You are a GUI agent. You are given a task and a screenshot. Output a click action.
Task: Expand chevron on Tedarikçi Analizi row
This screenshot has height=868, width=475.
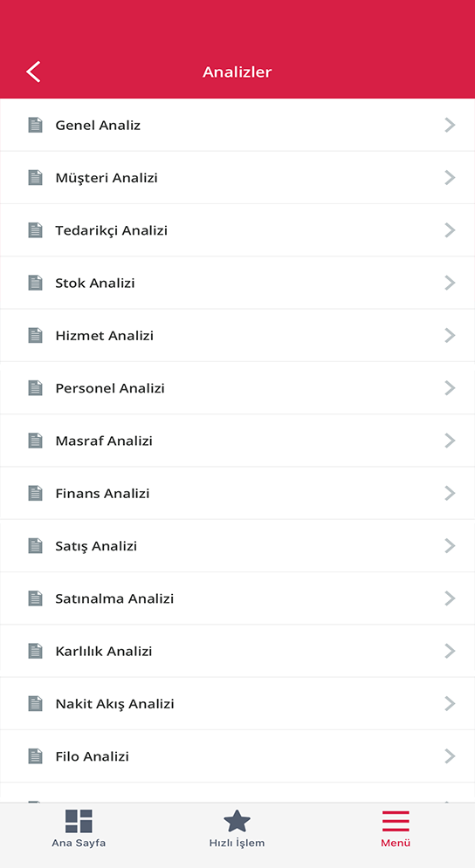[x=450, y=230]
